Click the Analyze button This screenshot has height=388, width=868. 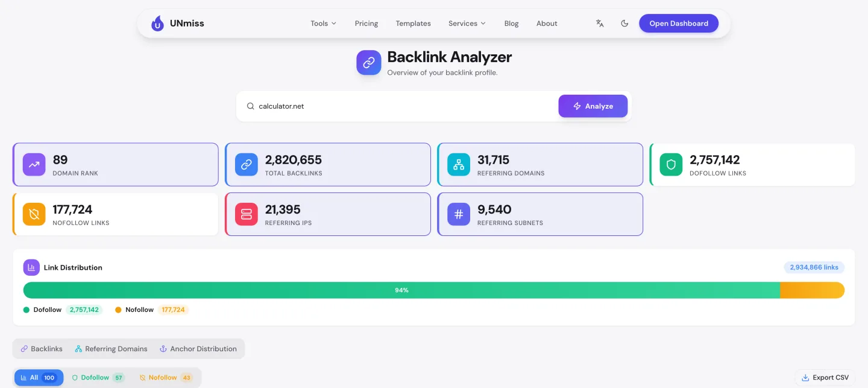pyautogui.click(x=593, y=106)
